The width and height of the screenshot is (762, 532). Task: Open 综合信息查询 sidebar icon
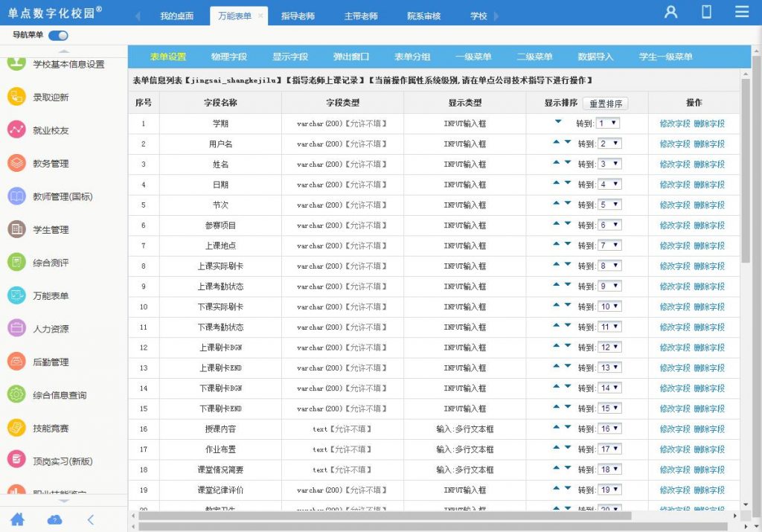pyautogui.click(x=16, y=394)
